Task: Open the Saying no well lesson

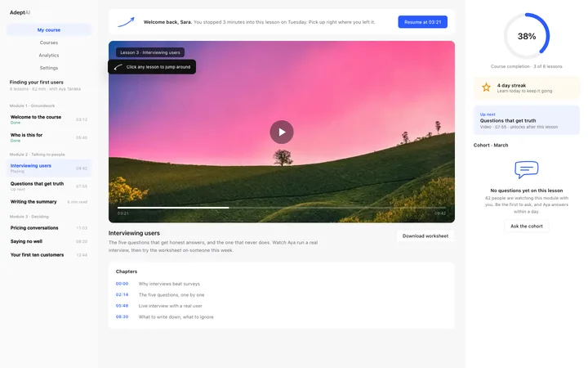Action: pos(49,241)
